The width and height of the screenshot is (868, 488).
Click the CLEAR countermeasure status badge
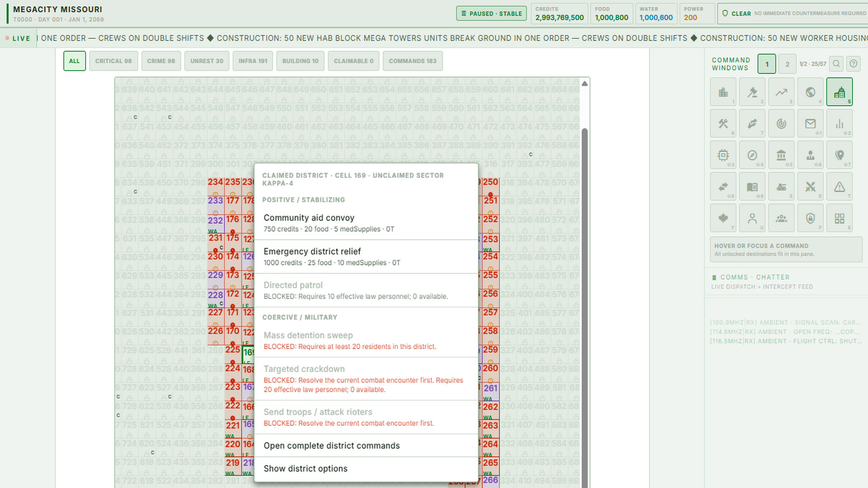(x=793, y=14)
